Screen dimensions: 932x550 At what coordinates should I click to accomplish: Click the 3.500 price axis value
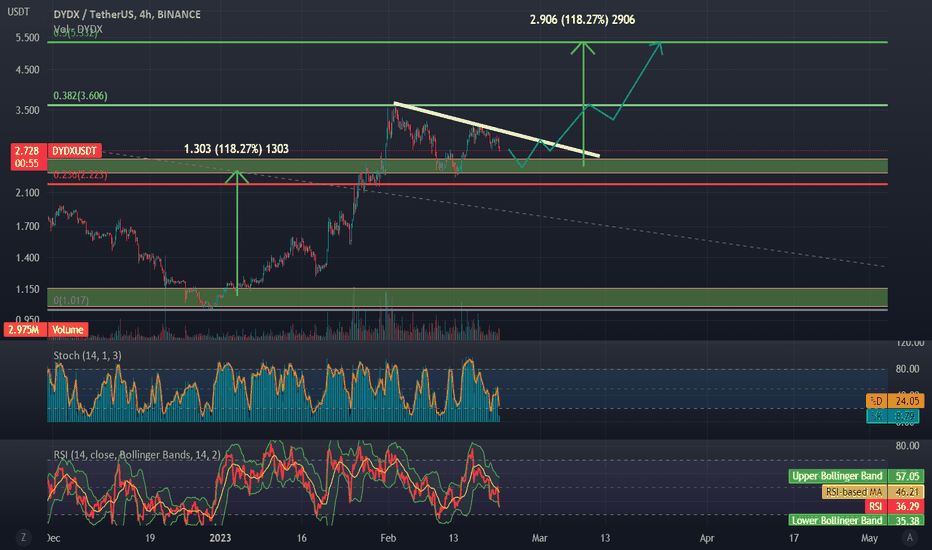click(x=27, y=110)
